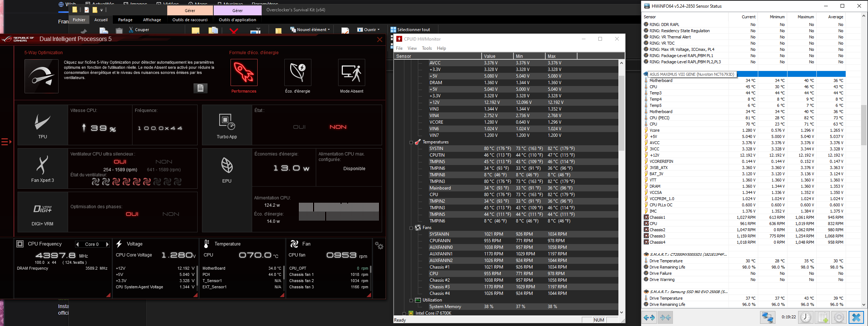The width and height of the screenshot is (868, 326).
Task: Select next core arrow beside Core 0
Action: (107, 244)
